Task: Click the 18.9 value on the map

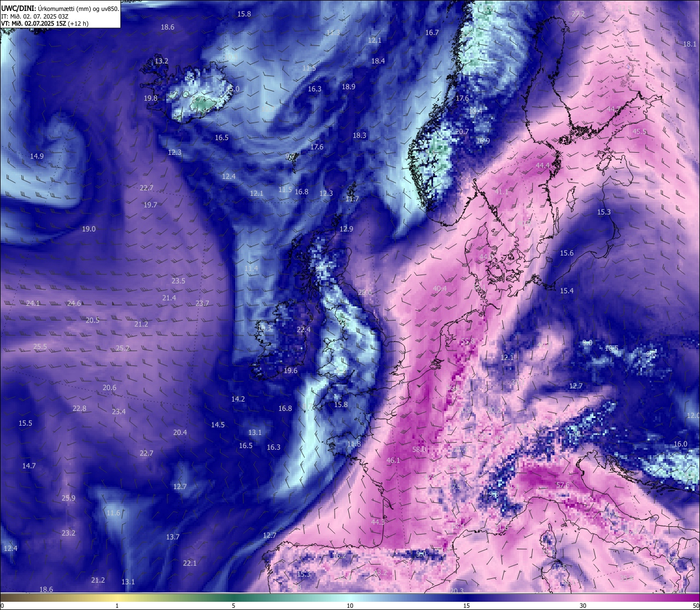Action: point(348,87)
